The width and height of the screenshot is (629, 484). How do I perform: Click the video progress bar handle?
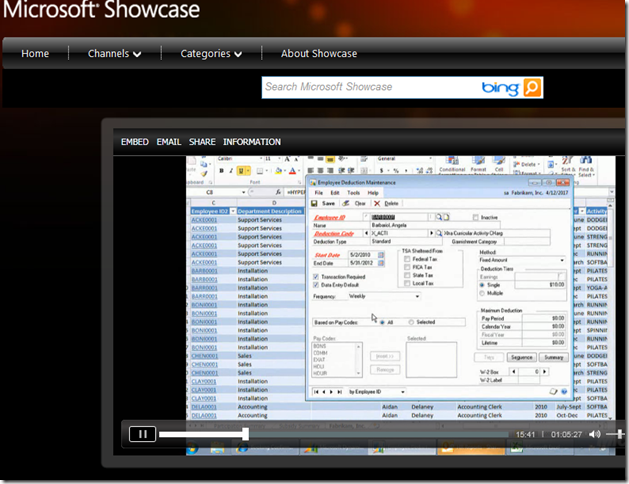point(245,434)
